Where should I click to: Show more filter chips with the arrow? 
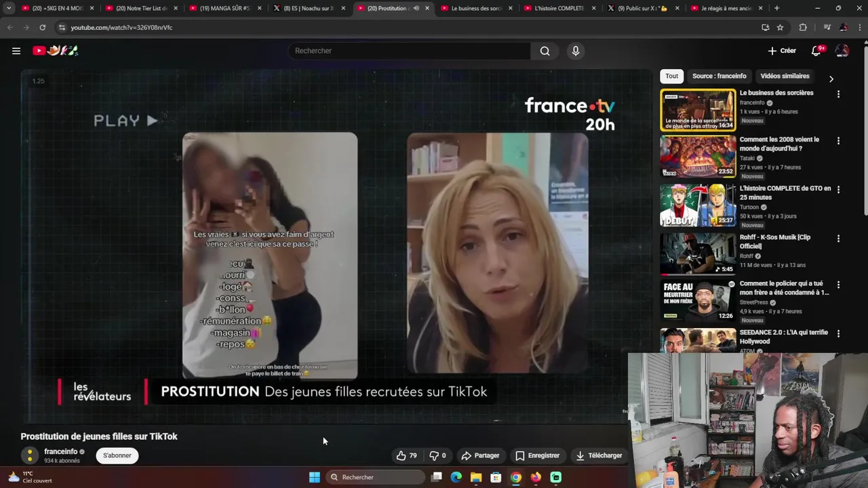(831, 79)
